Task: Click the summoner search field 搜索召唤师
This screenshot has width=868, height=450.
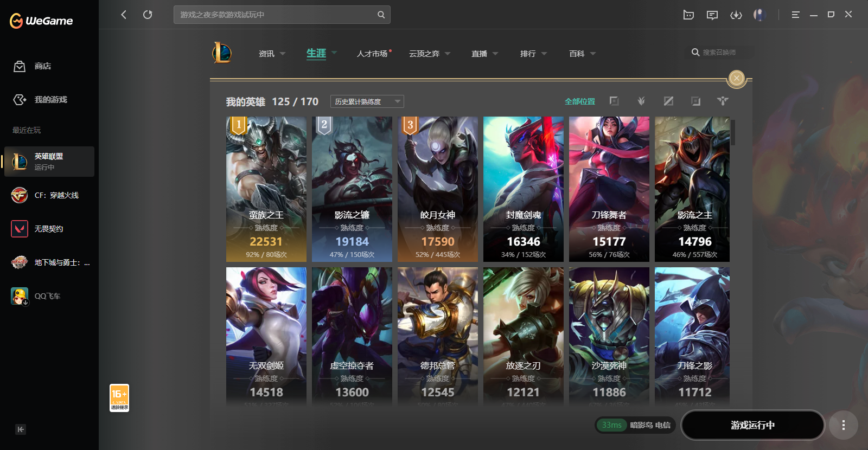Action: 719,53
